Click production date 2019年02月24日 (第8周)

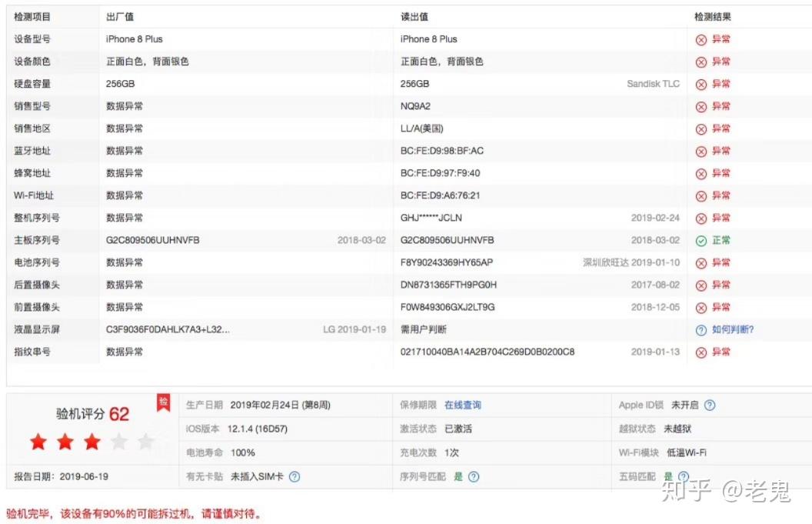pos(280,406)
